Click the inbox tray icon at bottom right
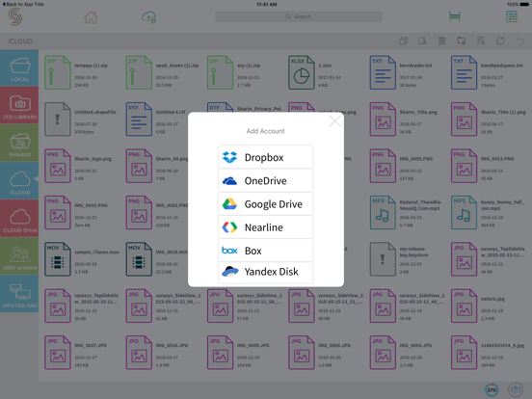 [516, 389]
